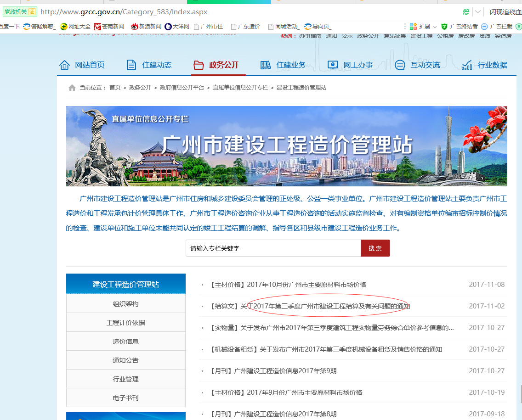Open the 互动交流 nav tab
The width and height of the screenshot is (522, 420).
coord(418,65)
